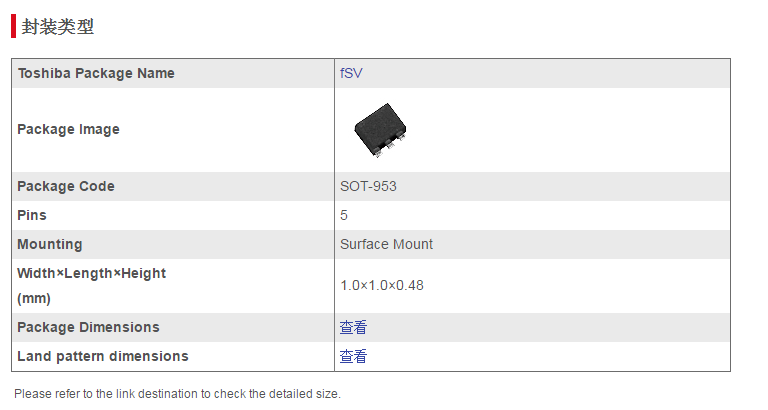This screenshot has width=768, height=410.
Task: Click the red bar beside the 封装类型 heading
Action: click(x=14, y=27)
